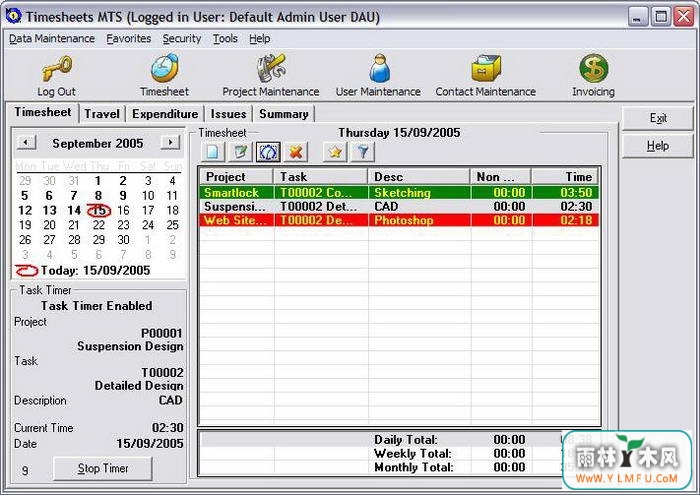Click the Thursday 15/09/2005 date heading
This screenshot has width=700, height=495.
(x=399, y=133)
